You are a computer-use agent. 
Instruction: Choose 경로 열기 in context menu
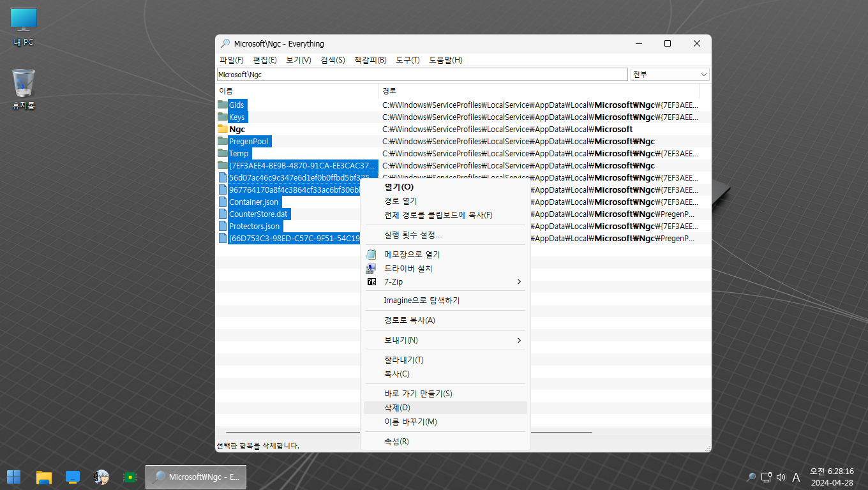(x=445, y=201)
